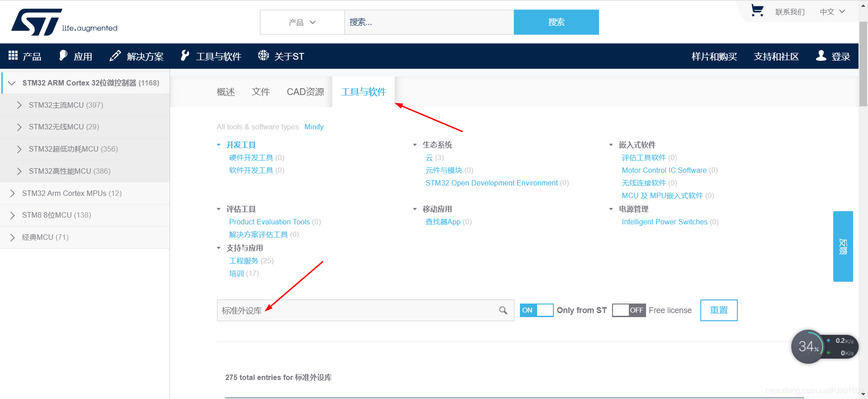Toggle the Only from ST switch
The image size is (868, 399).
pyautogui.click(x=537, y=310)
